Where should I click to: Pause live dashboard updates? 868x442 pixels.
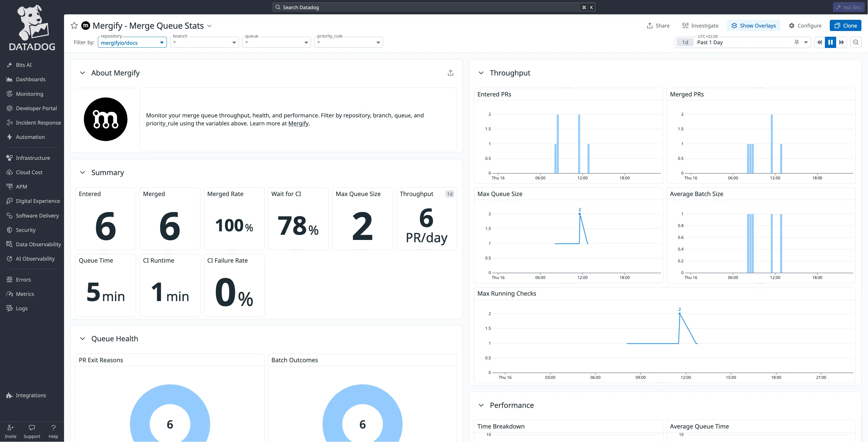(x=831, y=42)
